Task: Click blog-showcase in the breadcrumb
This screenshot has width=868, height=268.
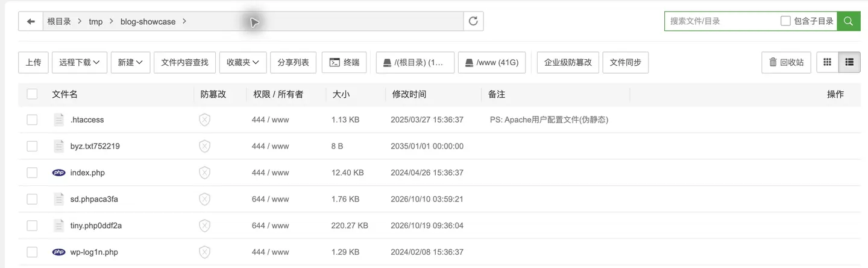Action: pyautogui.click(x=148, y=22)
